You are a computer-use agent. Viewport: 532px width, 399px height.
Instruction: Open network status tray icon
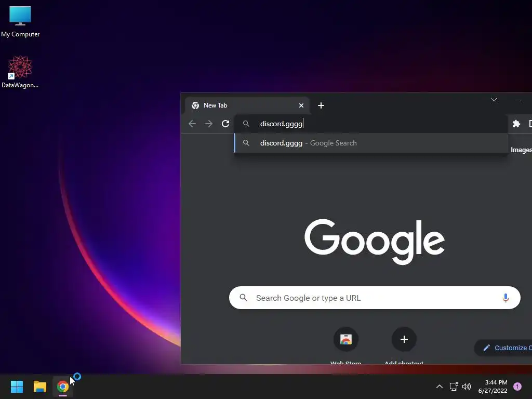pos(454,387)
